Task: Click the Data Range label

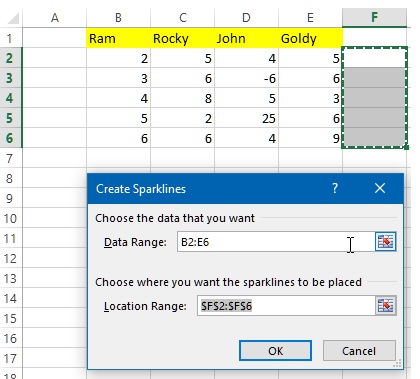Action: coord(135,242)
